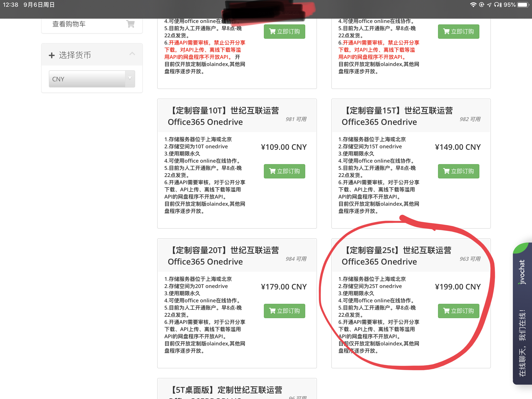Order the 15T plan at ¥149.00
The image size is (532, 399).
[x=458, y=171]
